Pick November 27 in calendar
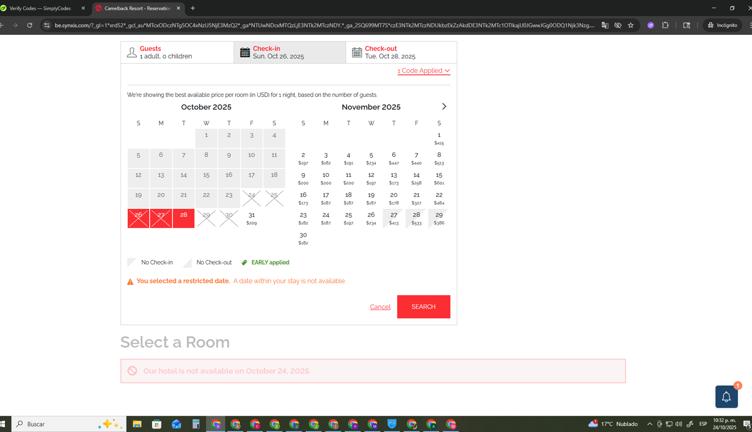 tap(393, 218)
